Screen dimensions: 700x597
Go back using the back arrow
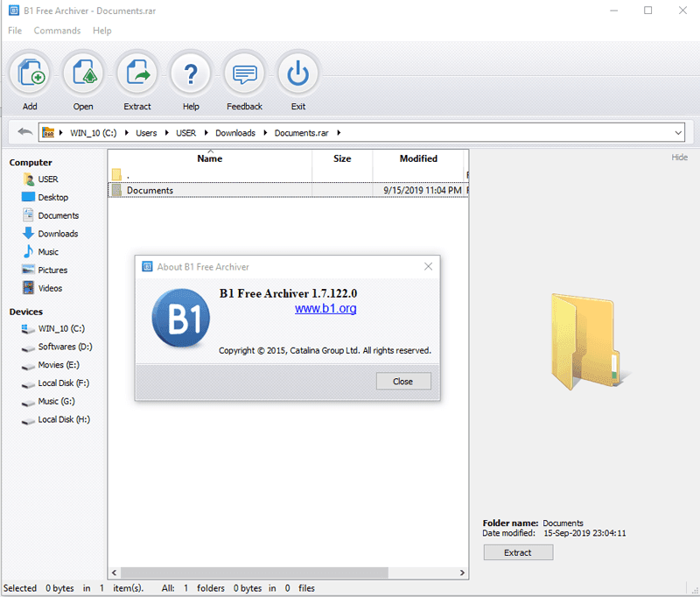(25, 132)
